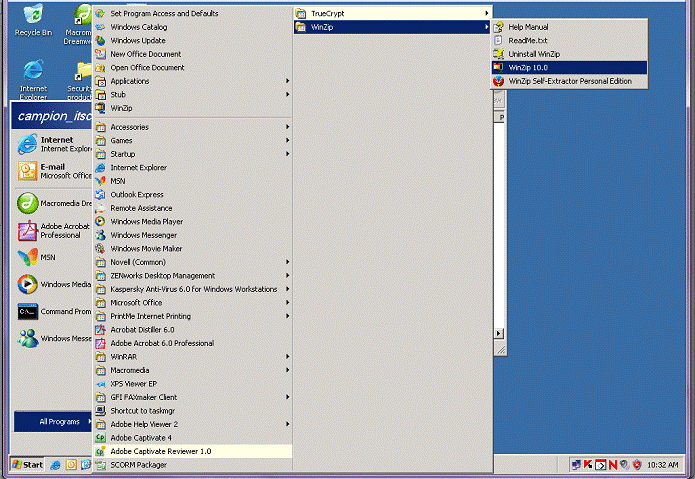Image resolution: width=695 pixels, height=479 pixels.
Task: Click the Adobe Acrobat 6.0 Professional icon
Action: click(x=101, y=343)
